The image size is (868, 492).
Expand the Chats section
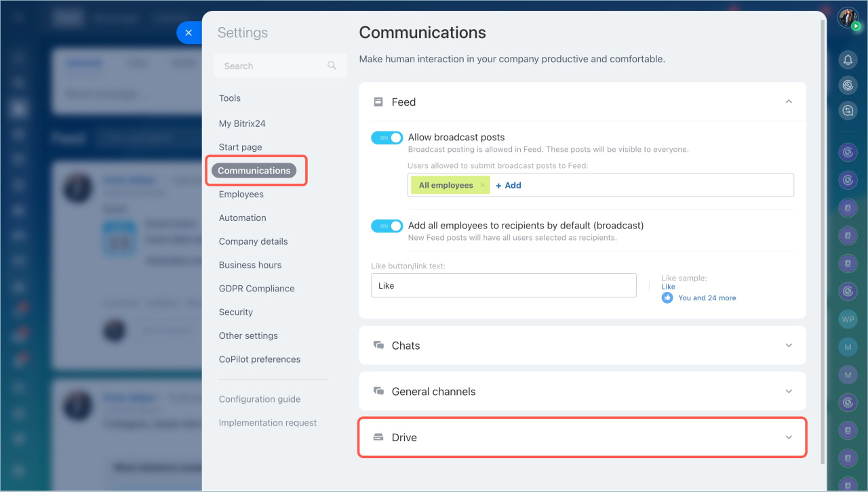[x=788, y=346]
